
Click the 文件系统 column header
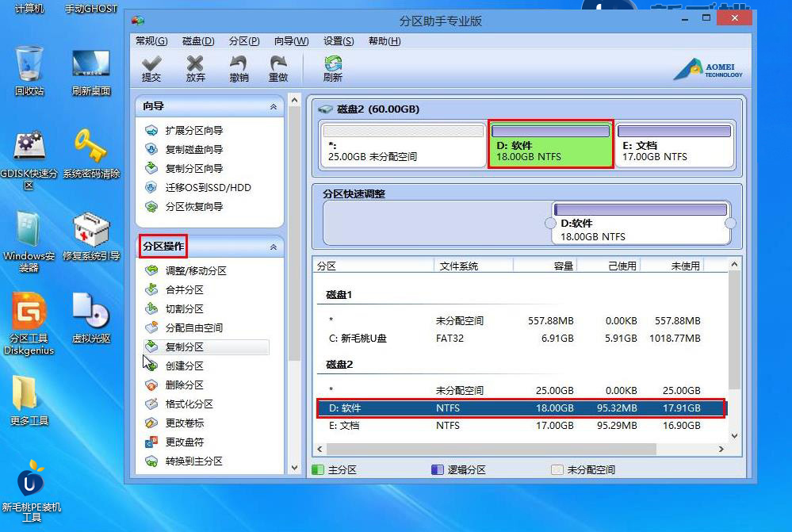(473, 266)
